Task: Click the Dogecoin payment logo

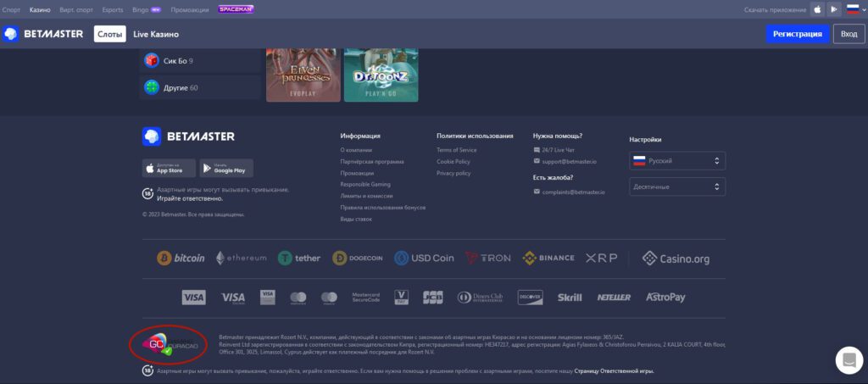Action: (x=357, y=258)
